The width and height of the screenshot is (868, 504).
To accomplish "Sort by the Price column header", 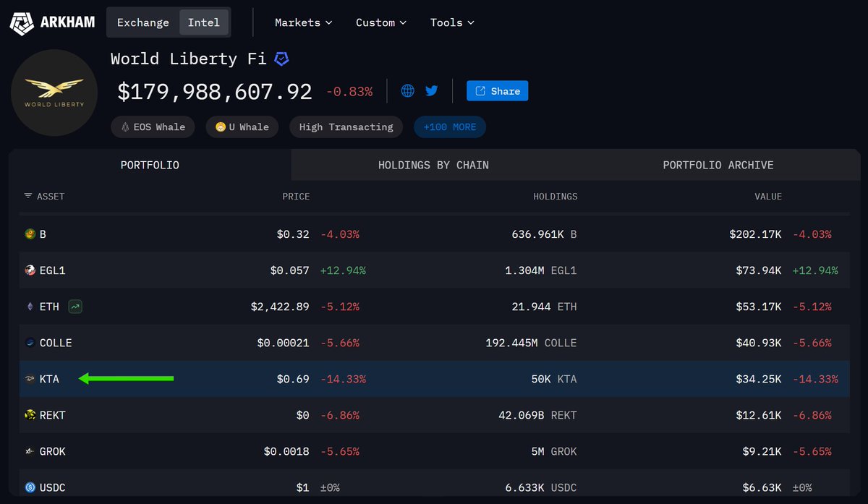I will point(296,196).
